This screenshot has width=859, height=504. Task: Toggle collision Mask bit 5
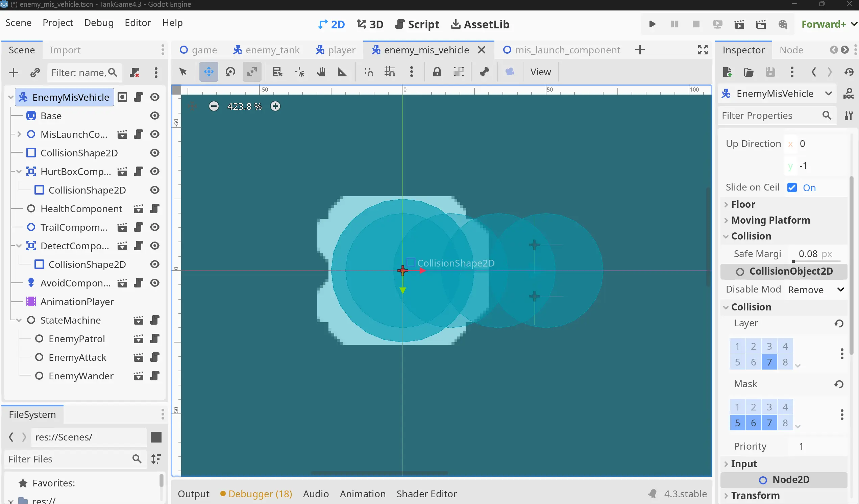pos(737,423)
